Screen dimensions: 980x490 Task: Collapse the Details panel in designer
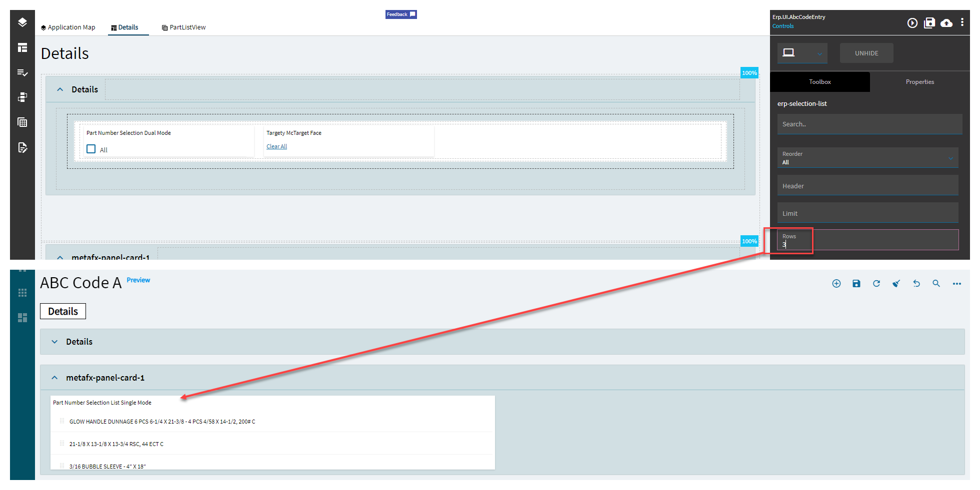[x=60, y=89]
